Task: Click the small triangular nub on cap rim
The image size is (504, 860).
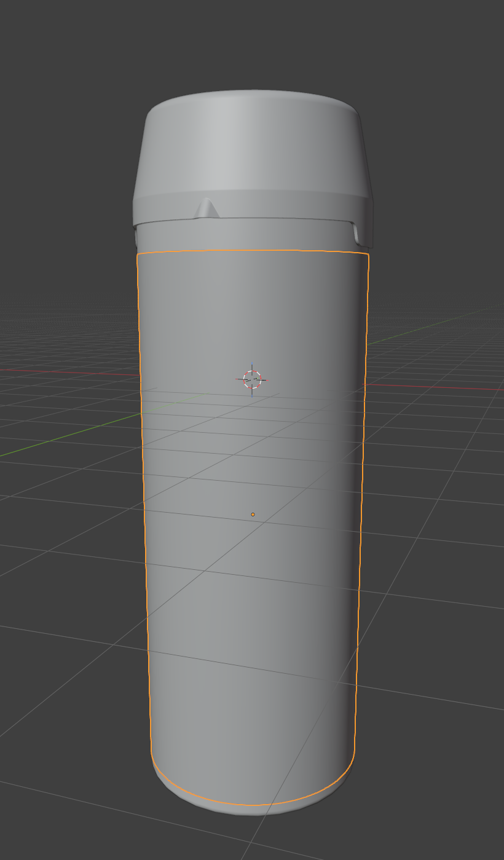Action: [x=207, y=208]
